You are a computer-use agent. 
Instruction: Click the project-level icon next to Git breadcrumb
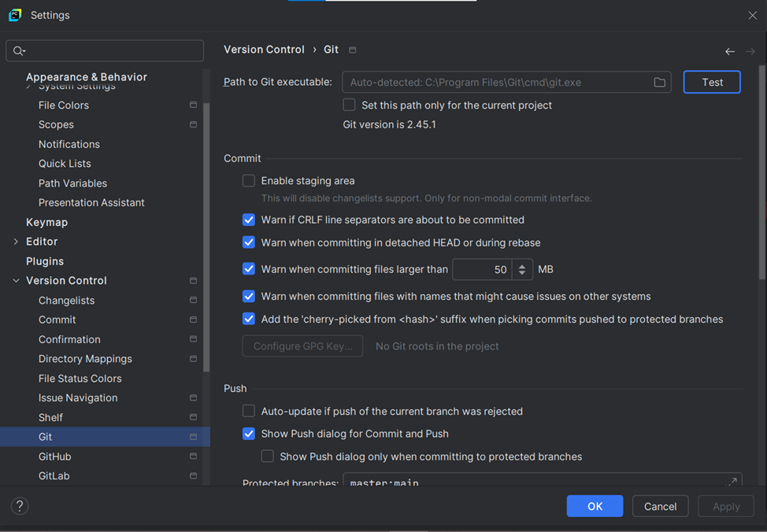pos(352,50)
